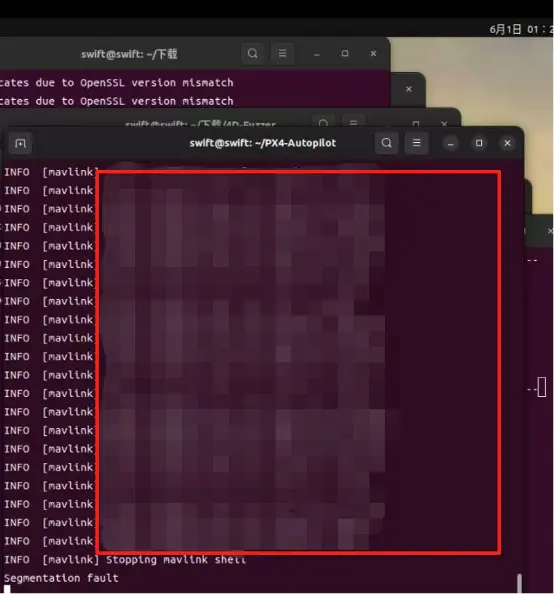Open a new tab in PX4-Autopilot terminal
The height and width of the screenshot is (594, 554).
[x=20, y=143]
